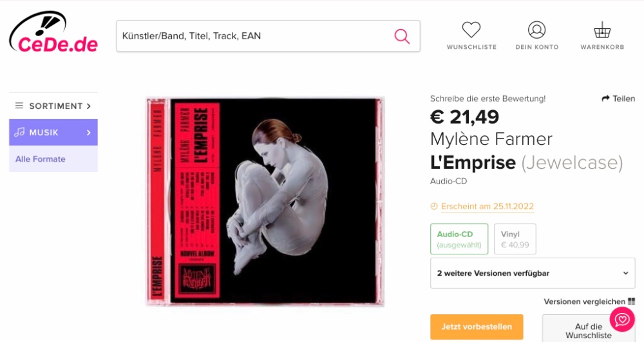Screen dimensions: 644x342
Task: Expand the Sortiment chevron arrow
Action: point(89,106)
